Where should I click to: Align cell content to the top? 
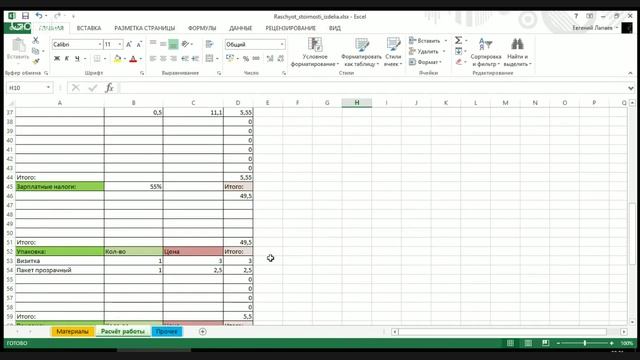153,43
